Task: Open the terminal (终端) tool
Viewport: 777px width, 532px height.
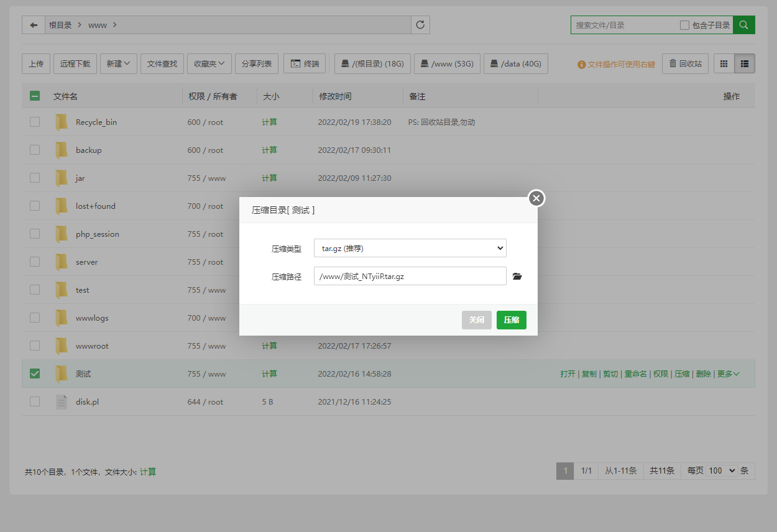Action: click(305, 63)
